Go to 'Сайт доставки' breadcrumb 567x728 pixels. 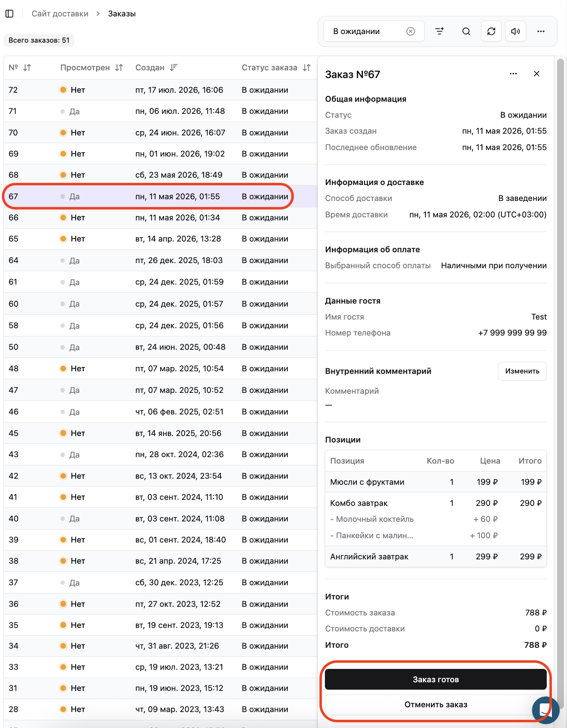(x=60, y=14)
